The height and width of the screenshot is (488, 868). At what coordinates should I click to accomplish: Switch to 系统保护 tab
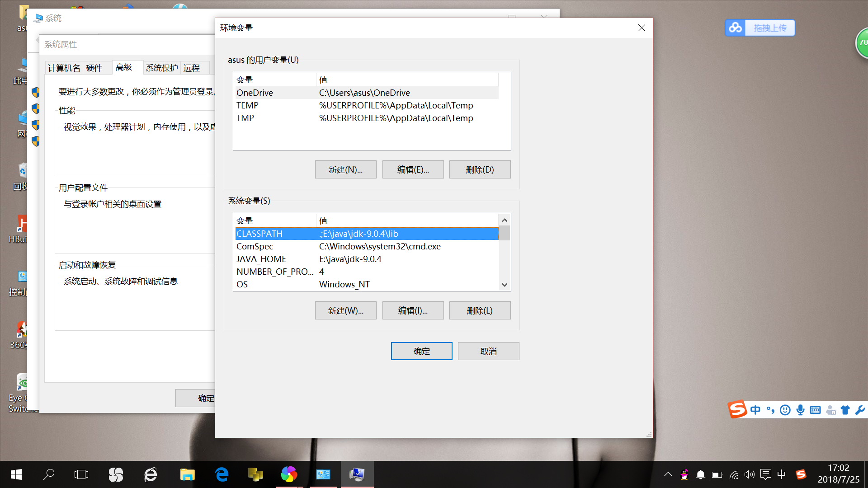click(162, 68)
